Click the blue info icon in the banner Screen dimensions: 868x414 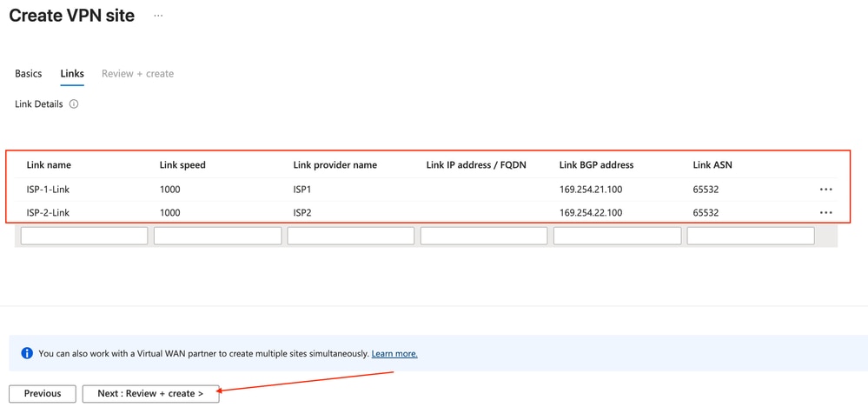(27, 353)
